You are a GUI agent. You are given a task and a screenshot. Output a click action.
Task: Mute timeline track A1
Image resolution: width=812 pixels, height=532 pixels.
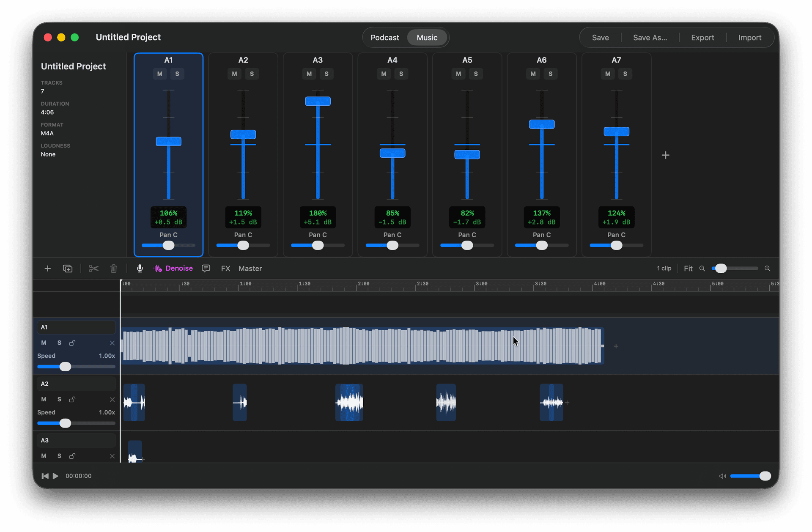click(x=44, y=343)
